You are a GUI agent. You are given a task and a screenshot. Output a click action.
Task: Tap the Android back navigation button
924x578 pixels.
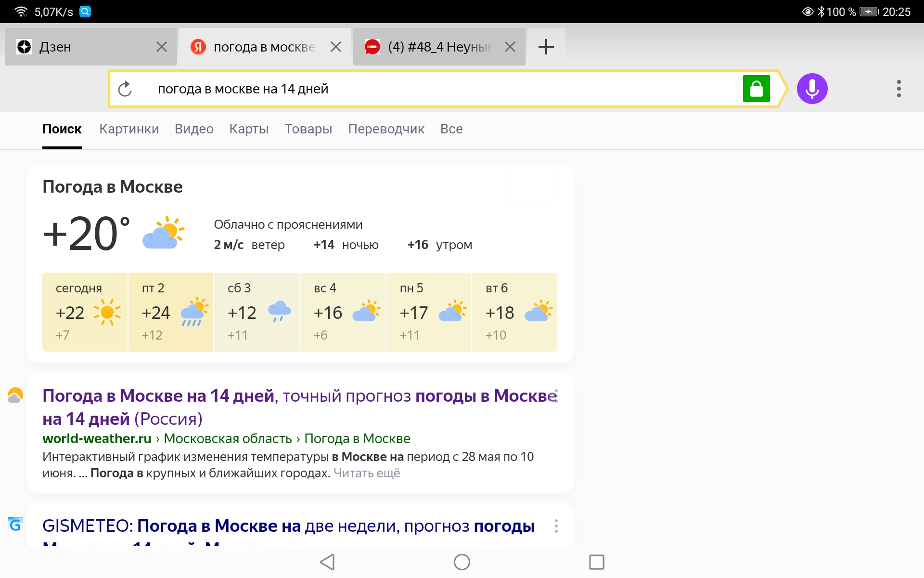327,562
